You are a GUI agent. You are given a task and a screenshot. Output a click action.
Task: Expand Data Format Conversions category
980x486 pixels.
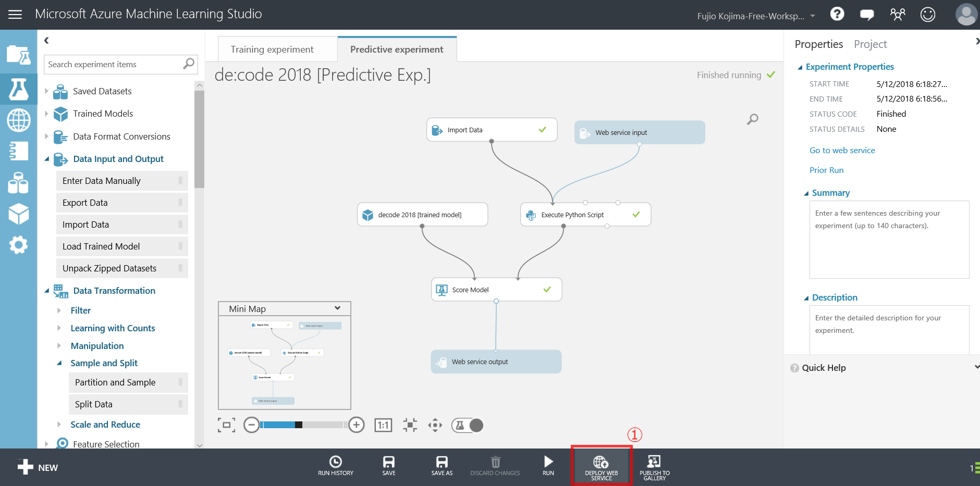(x=46, y=136)
